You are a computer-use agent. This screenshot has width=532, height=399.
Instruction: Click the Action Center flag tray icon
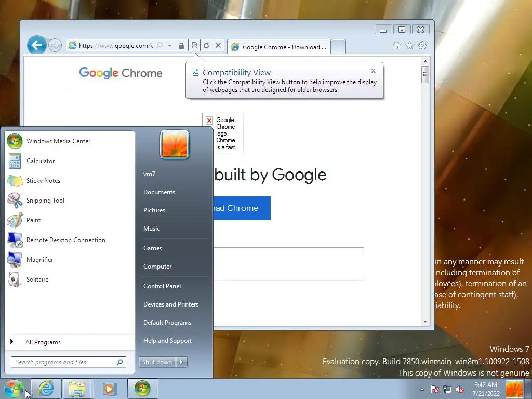[435, 389]
